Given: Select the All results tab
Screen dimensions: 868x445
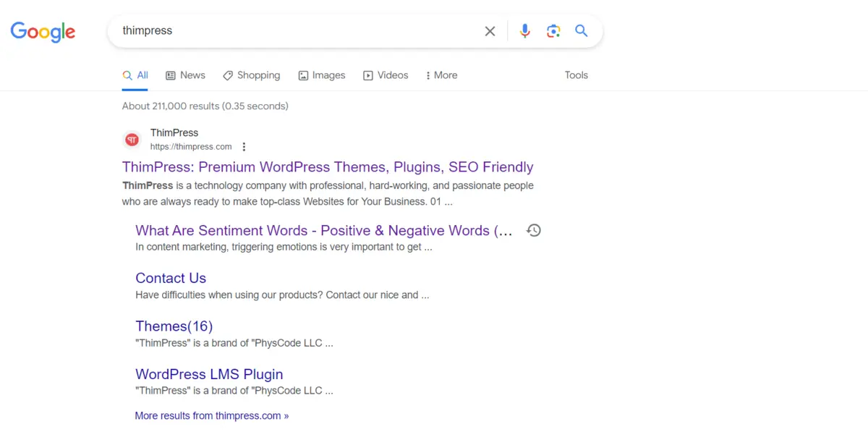Looking at the screenshot, I should click(x=135, y=75).
